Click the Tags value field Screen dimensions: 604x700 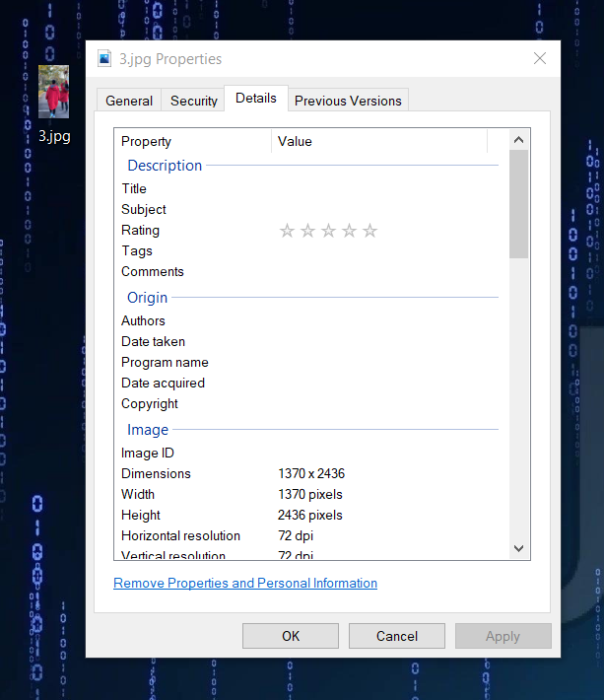click(x=384, y=250)
